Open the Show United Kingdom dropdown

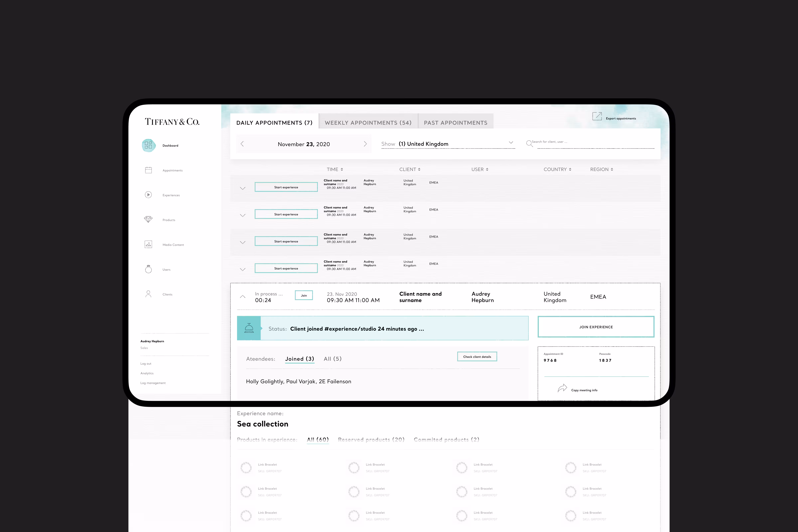(x=448, y=144)
